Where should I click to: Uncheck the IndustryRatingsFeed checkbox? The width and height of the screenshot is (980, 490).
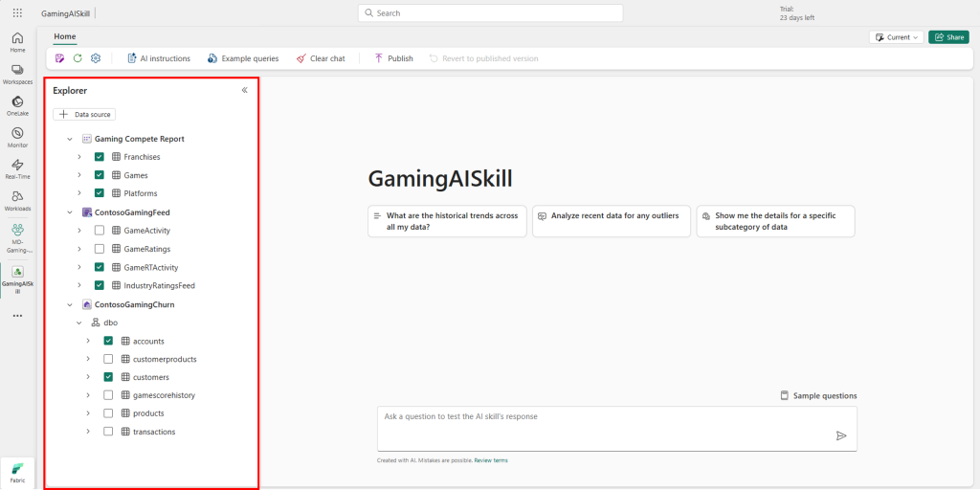pos(100,285)
